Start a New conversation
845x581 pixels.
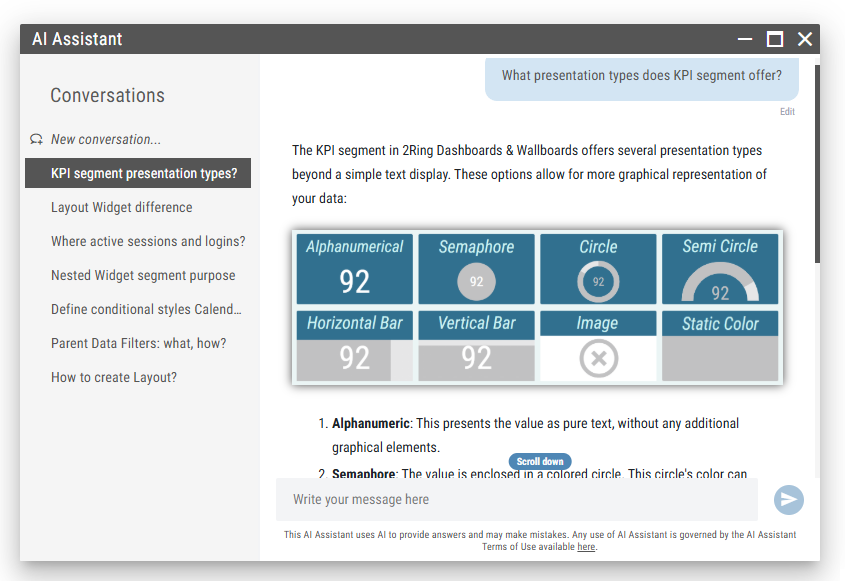[x=106, y=140]
